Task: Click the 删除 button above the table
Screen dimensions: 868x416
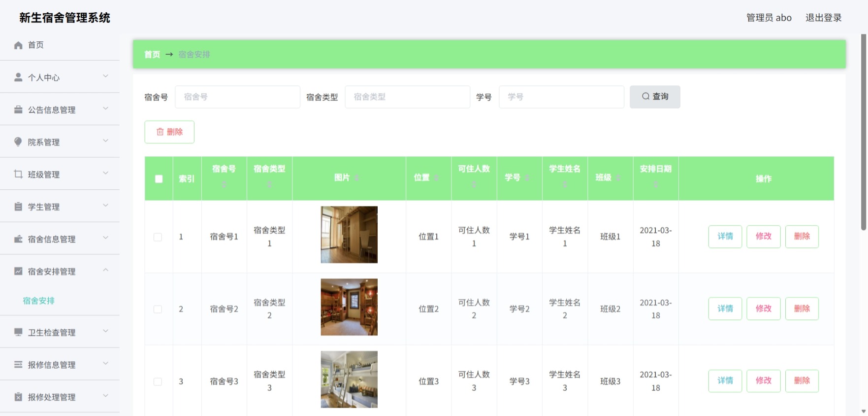Action: [x=169, y=132]
